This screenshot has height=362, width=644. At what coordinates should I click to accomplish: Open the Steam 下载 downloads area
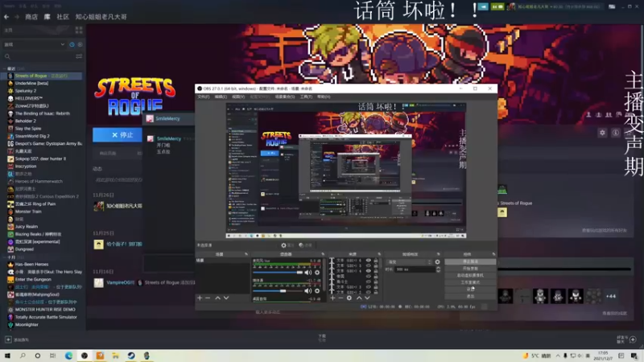tap(321, 338)
